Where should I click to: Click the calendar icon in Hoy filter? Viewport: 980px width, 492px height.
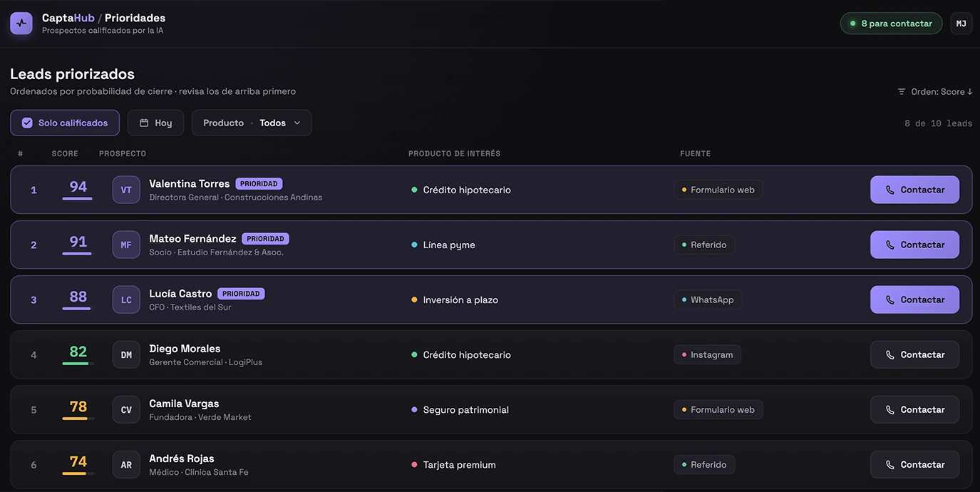pyautogui.click(x=144, y=123)
